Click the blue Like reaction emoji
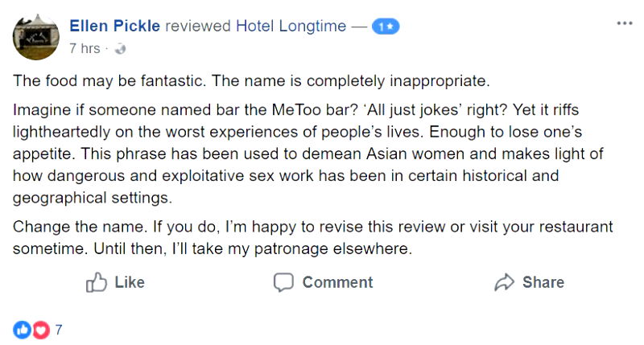This screenshot has height=345, width=644. coord(22,329)
